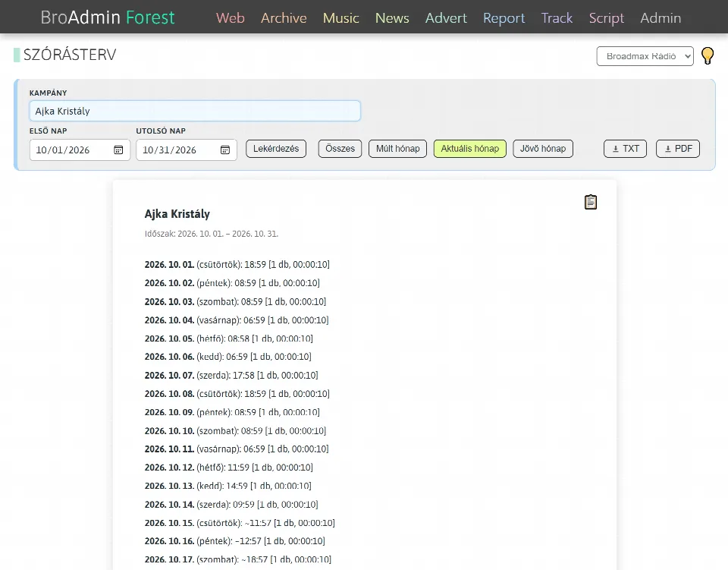Click the Ajka Kristály report heading
Screen dimensions: 728x570
[x=177, y=214]
